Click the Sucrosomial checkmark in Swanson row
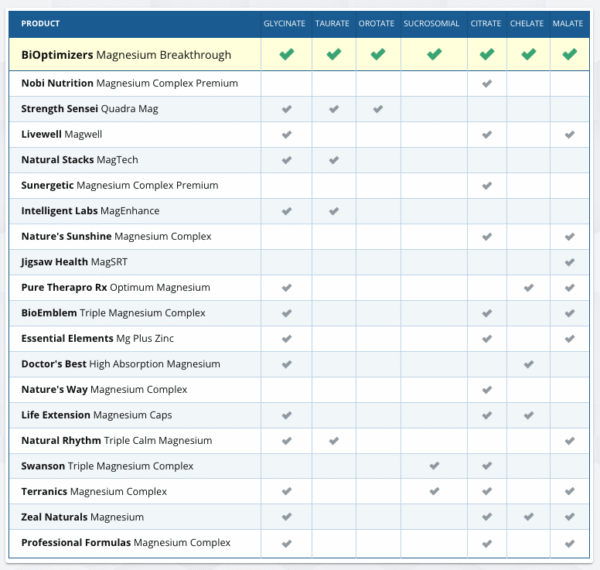600x570 pixels. pos(434,466)
